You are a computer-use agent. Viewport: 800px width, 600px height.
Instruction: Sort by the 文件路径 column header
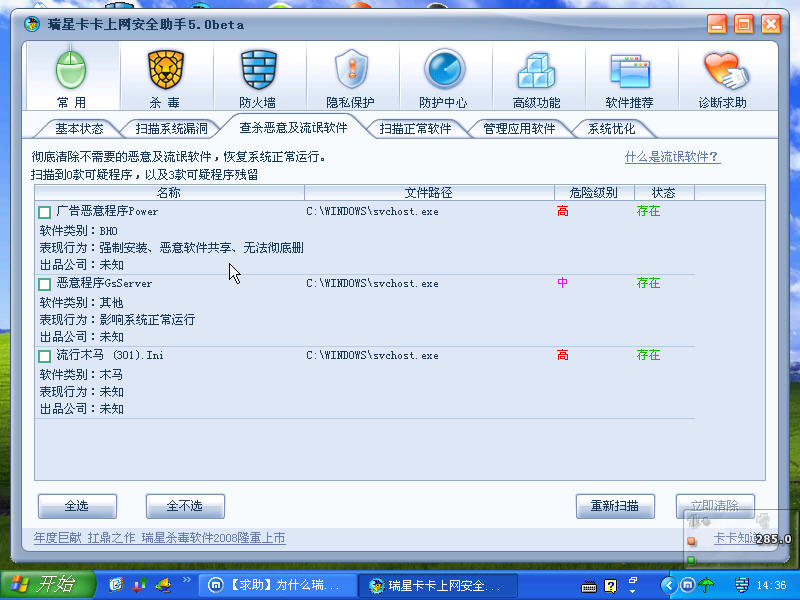pyautogui.click(x=429, y=193)
